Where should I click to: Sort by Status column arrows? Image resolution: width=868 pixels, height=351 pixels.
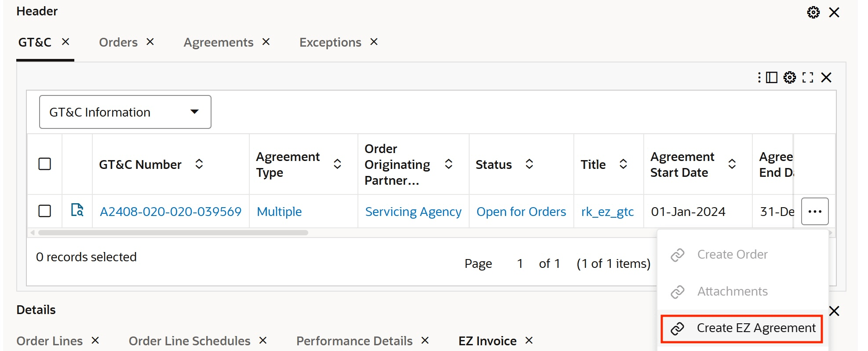[529, 164]
